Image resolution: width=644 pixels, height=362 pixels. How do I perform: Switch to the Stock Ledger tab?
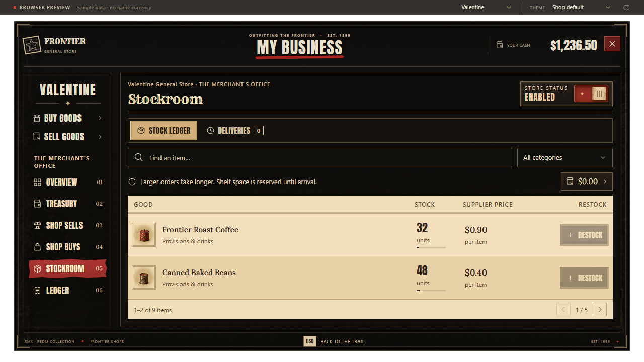164,131
